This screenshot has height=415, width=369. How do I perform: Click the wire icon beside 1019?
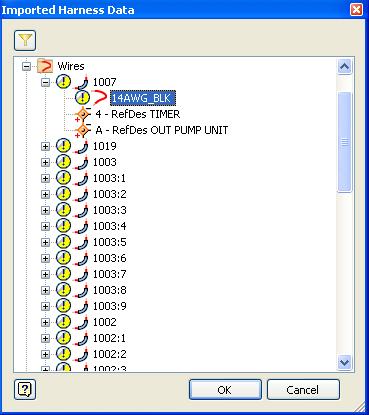coord(82,146)
